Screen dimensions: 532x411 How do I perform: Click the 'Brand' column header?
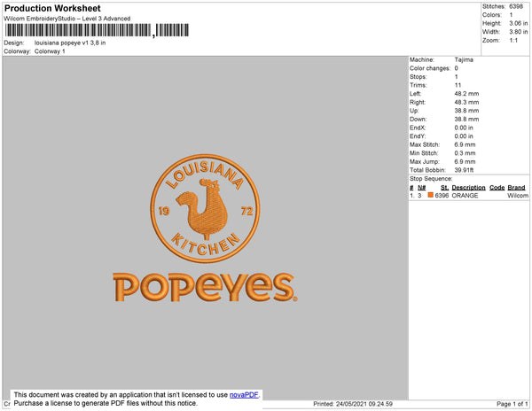(x=516, y=188)
